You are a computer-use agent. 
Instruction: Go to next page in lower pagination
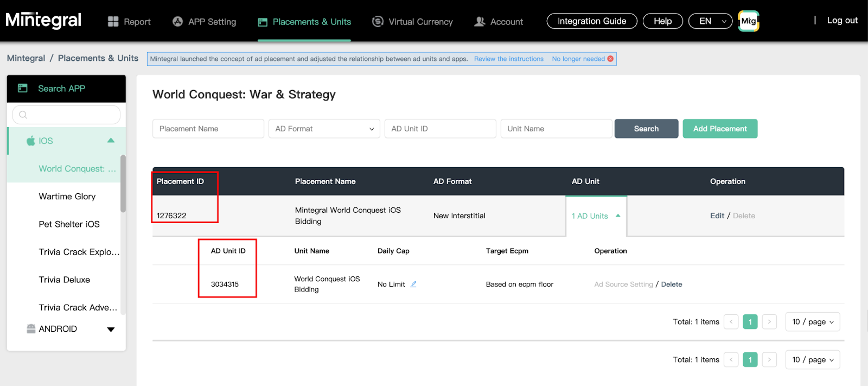(769, 359)
